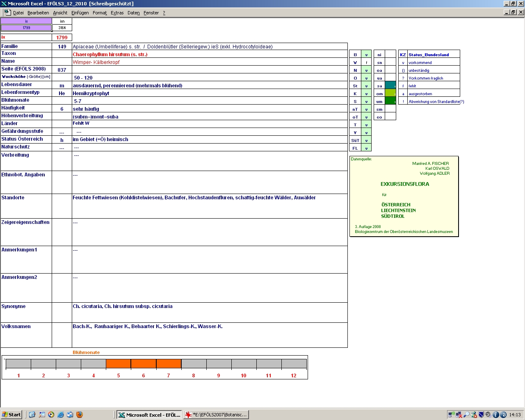Click status 'v' cell for Bundesland B
Viewport: 525px width, 420px height.
pos(366,55)
